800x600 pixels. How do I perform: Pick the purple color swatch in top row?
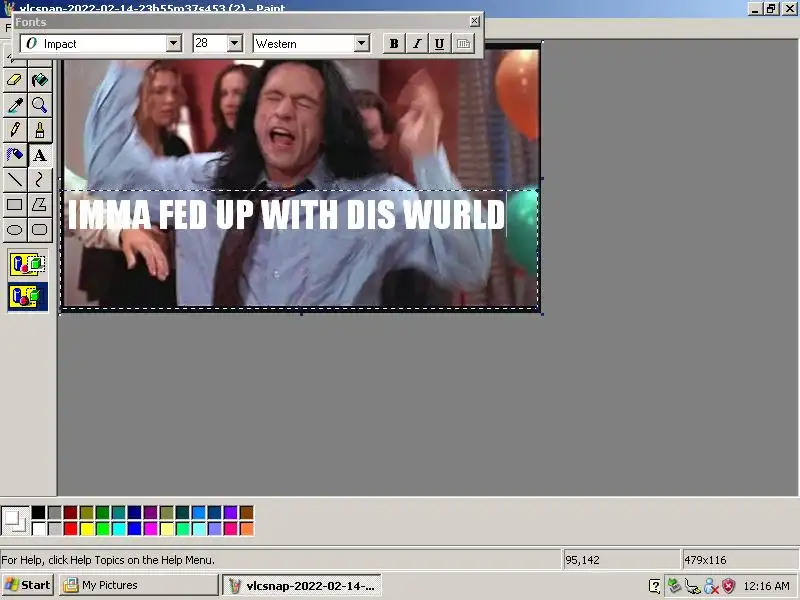[x=151, y=512]
